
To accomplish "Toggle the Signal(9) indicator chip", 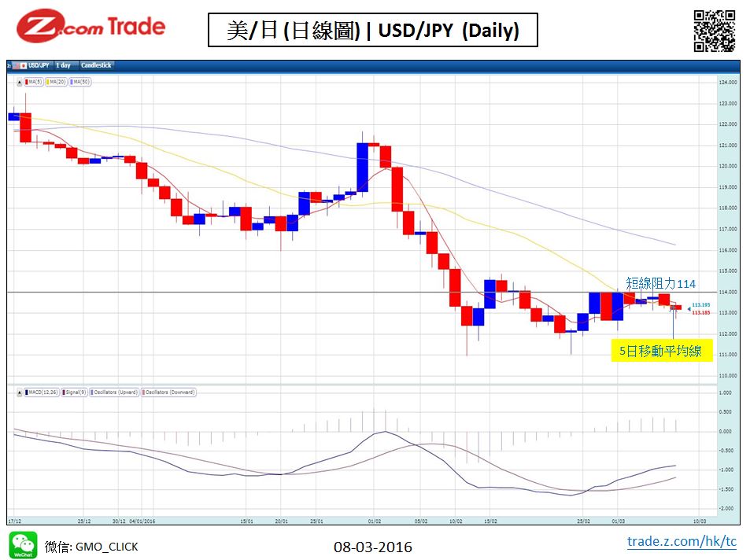I will coord(74,392).
